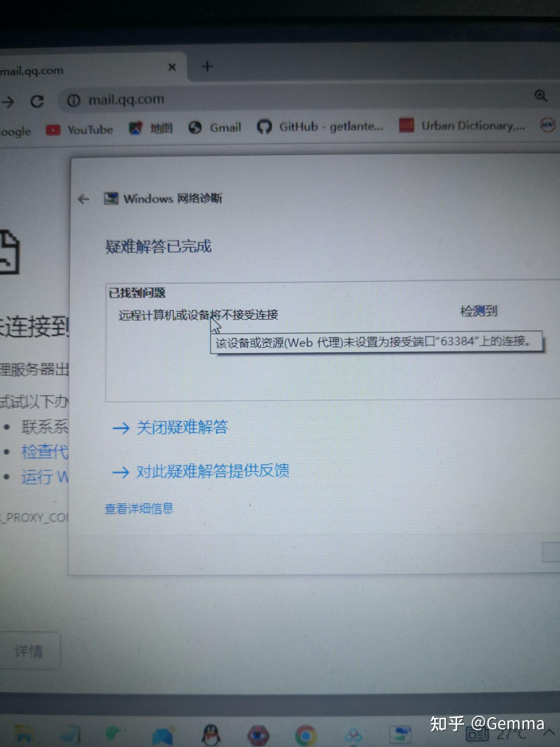Viewport: 560px width, 747px height.
Task: Click the 详情 button on error page
Action: point(29,651)
